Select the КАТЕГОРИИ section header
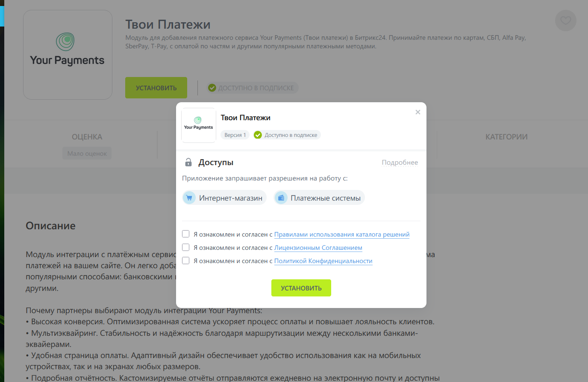 506,137
